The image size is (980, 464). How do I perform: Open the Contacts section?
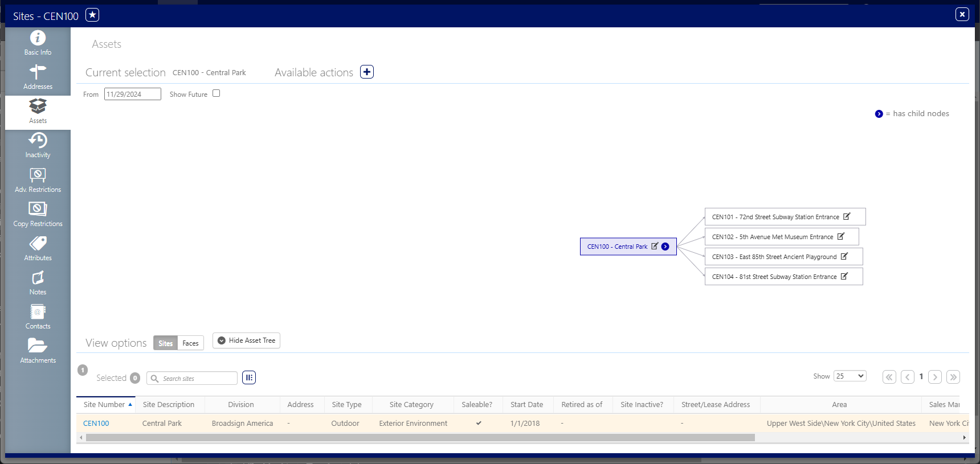coord(38,318)
